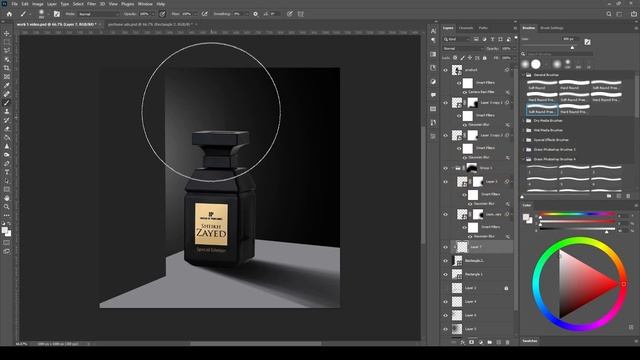This screenshot has height=360, width=640.
Task: Hide the topmost product layer
Action: (445, 70)
